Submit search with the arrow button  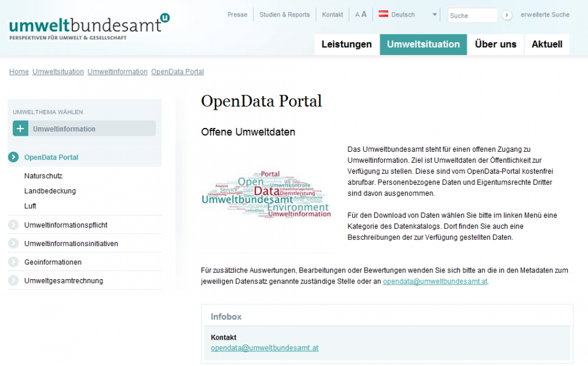[x=507, y=15]
